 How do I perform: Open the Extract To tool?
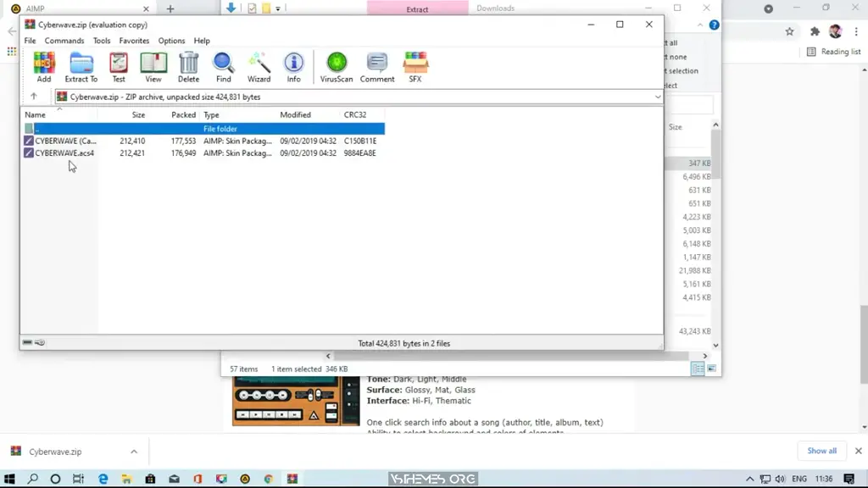pos(81,67)
